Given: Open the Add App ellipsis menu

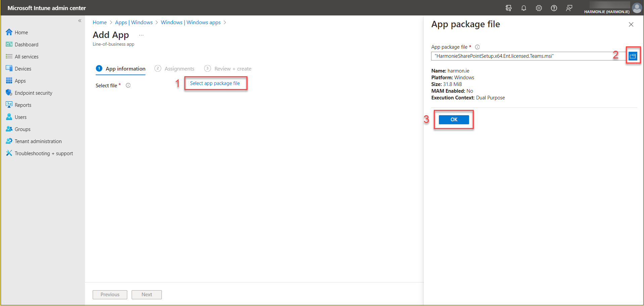Looking at the screenshot, I should point(141,35).
